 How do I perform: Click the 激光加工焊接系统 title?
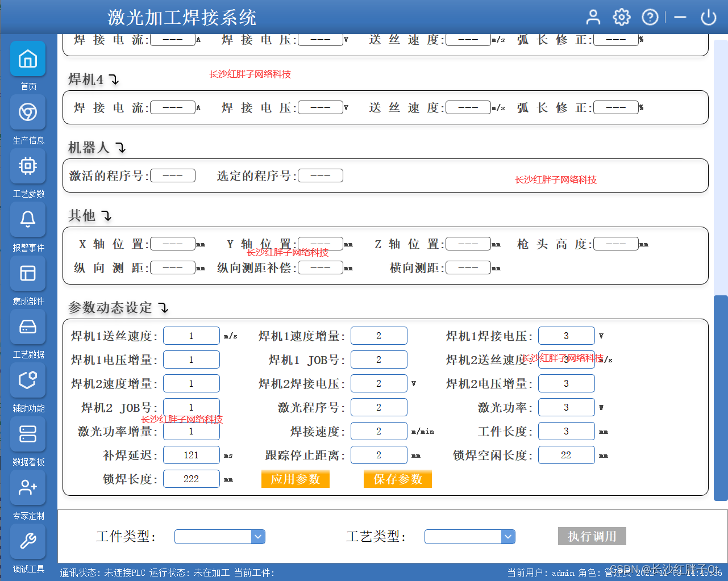182,18
